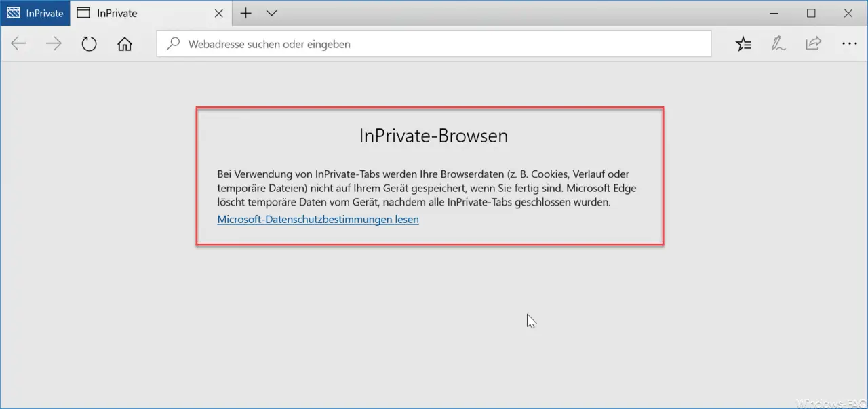Click the blue InPrivate indicator badge
868x409 pixels.
(35, 13)
